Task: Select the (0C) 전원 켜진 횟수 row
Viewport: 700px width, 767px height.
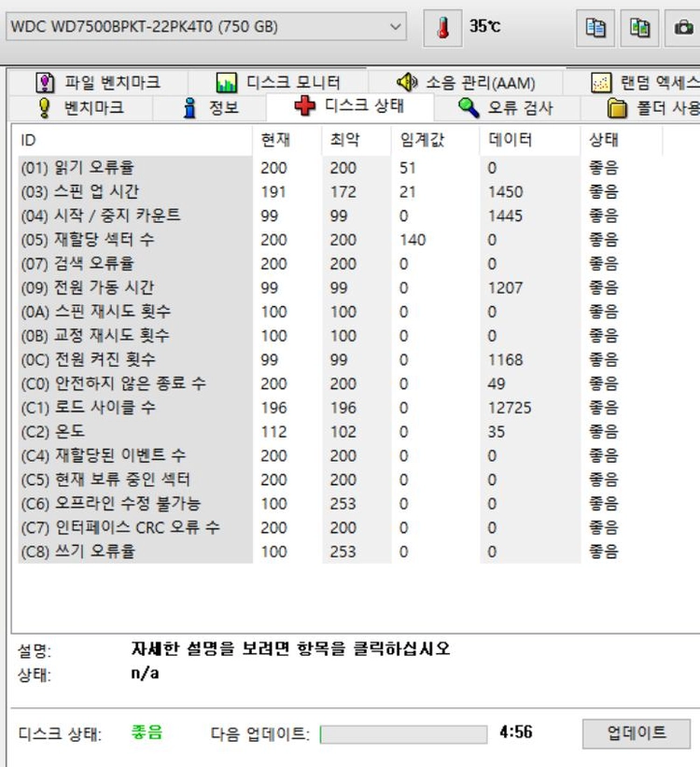Action: pyautogui.click(x=340, y=359)
